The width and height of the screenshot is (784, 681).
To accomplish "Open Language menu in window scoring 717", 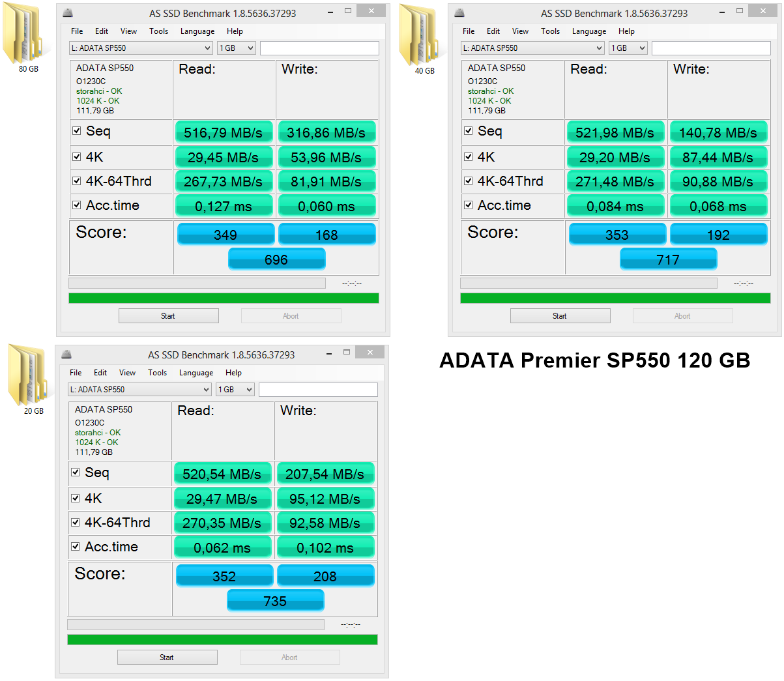I will (x=589, y=31).
